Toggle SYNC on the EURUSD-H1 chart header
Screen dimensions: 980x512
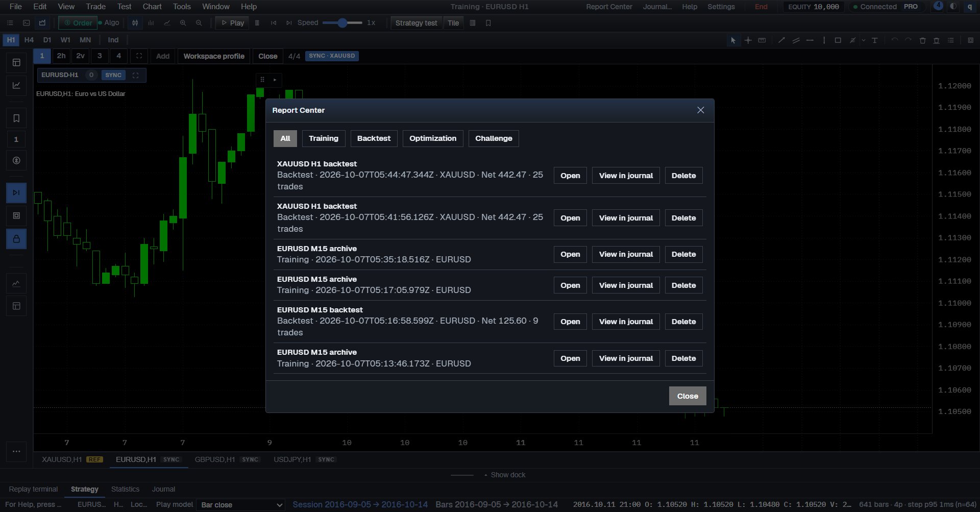pos(113,75)
